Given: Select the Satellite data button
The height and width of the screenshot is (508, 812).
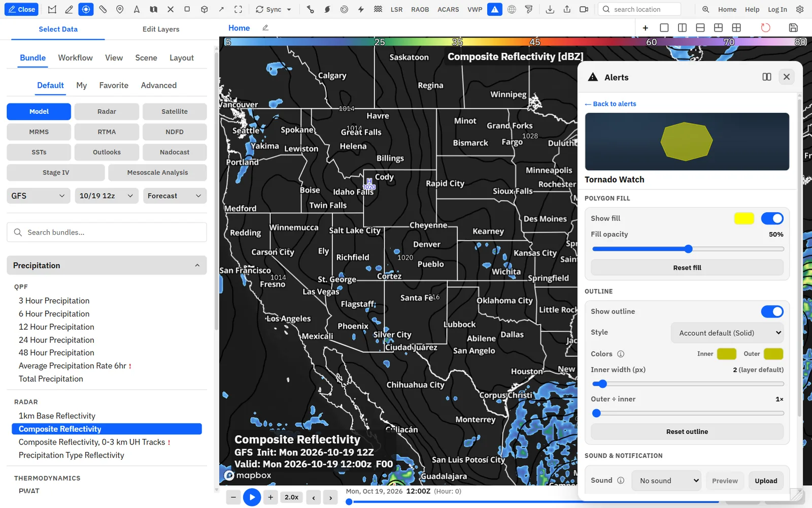Looking at the screenshot, I should click(175, 111).
